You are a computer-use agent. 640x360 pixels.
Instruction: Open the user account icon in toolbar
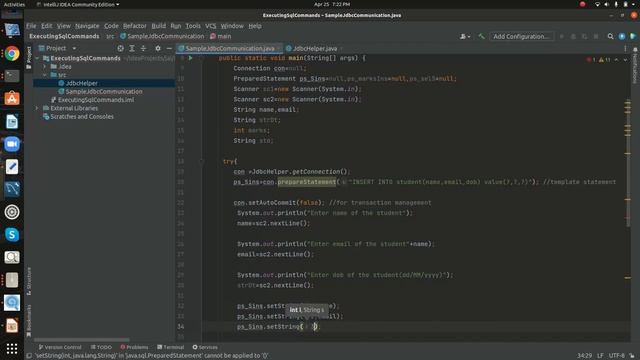pos(464,36)
